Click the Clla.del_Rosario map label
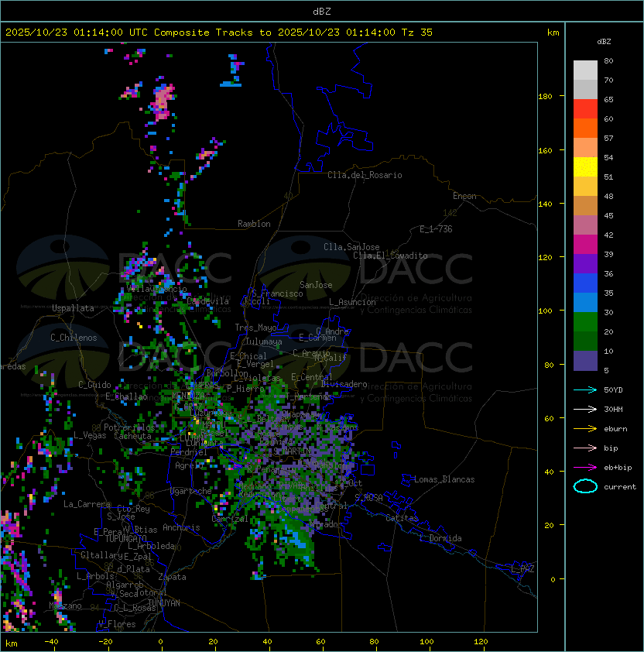This screenshot has height=652, width=644. coord(365,175)
